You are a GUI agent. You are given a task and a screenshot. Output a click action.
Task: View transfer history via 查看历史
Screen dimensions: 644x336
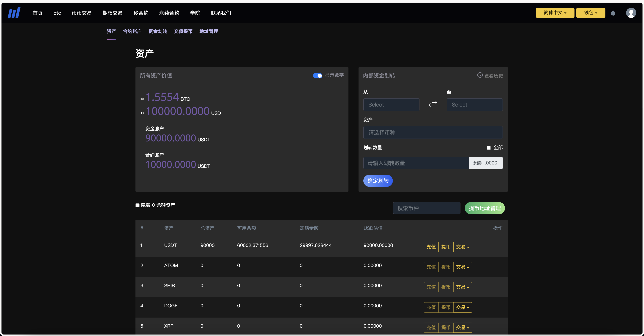click(x=494, y=76)
